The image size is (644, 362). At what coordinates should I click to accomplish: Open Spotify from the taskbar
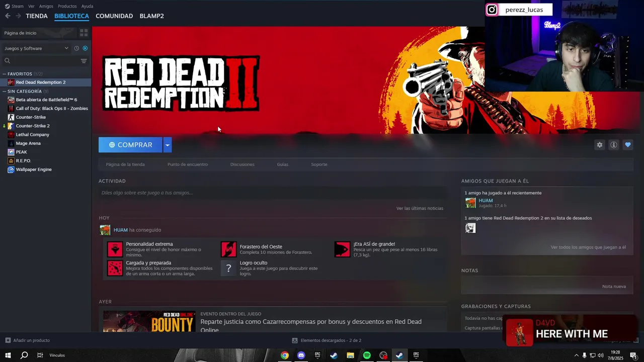pyautogui.click(x=367, y=355)
